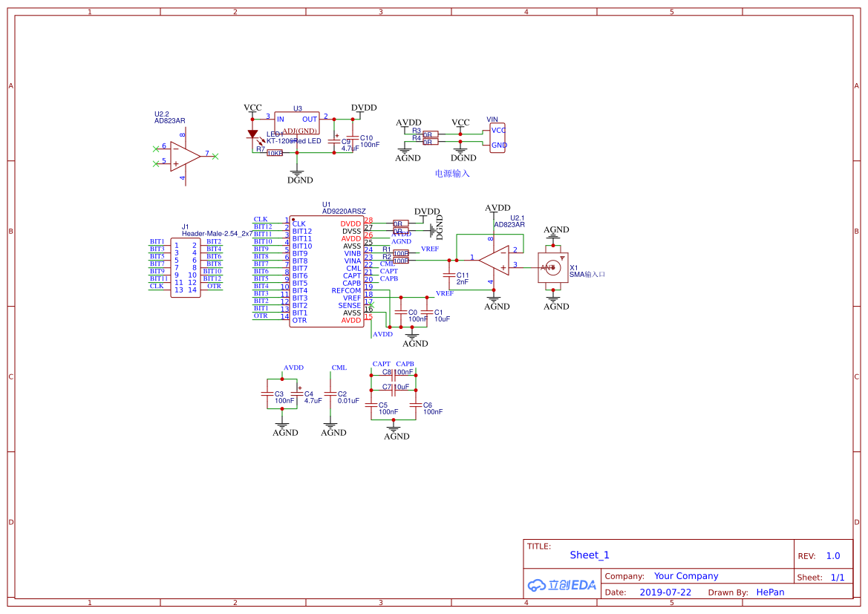Screen dimensions: 868x614
Task: Click the X1 SMA connector symbol
Action: tap(553, 268)
